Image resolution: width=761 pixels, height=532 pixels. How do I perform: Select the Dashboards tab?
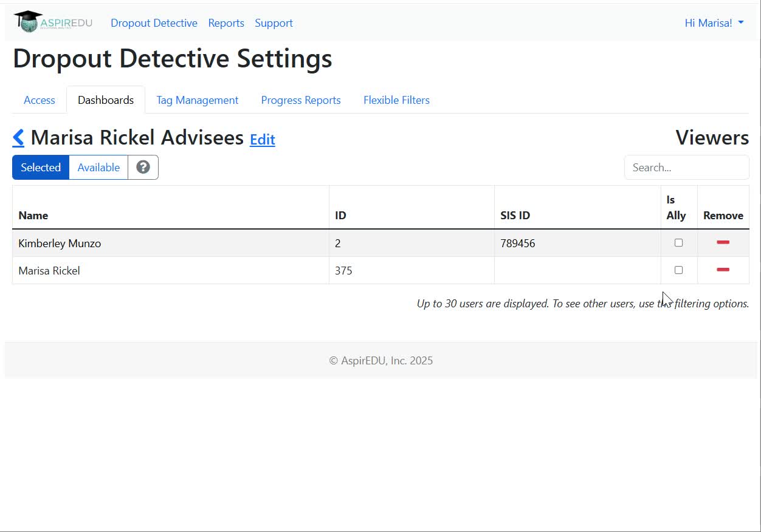point(106,100)
